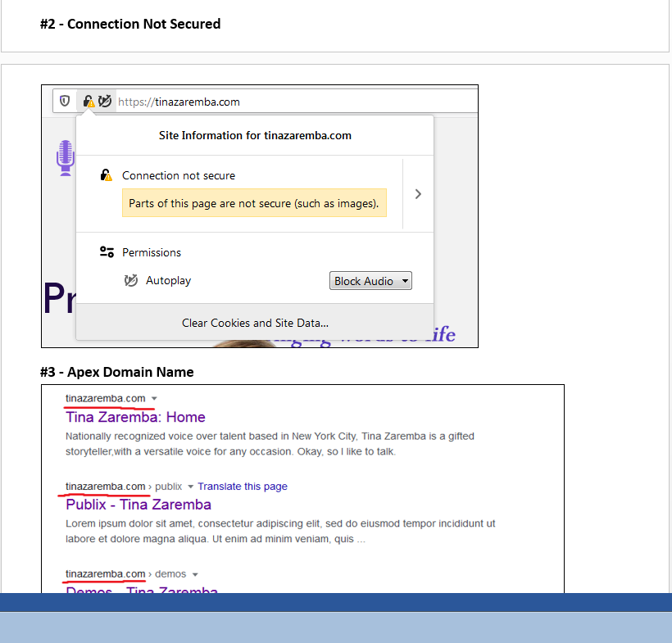
Task: Open the arrow next to the demos search result
Action: (x=197, y=573)
